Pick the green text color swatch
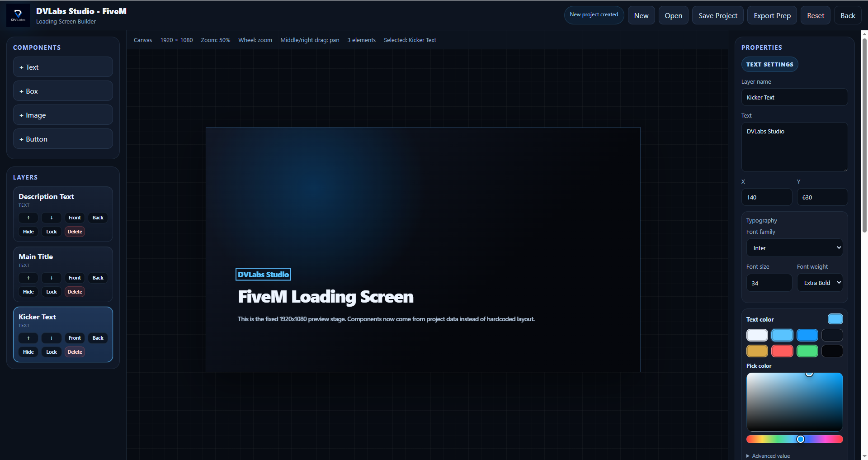The height and width of the screenshot is (460, 868). tap(807, 351)
